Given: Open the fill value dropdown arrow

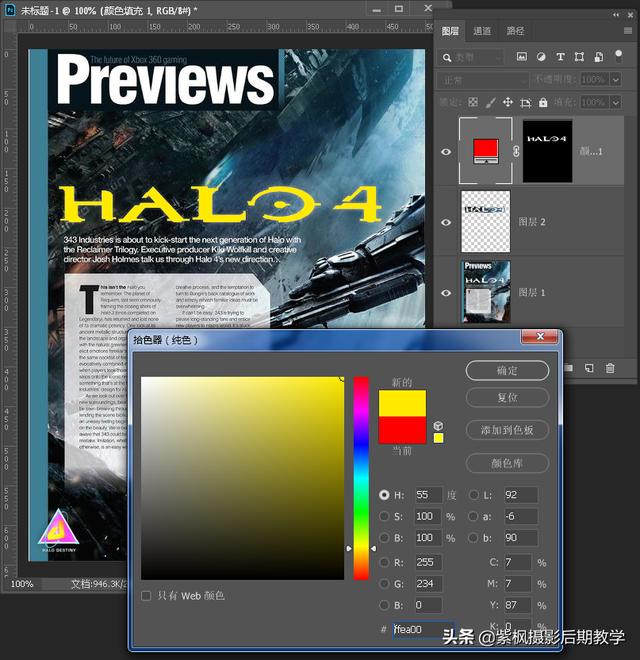Looking at the screenshot, I should [x=616, y=102].
